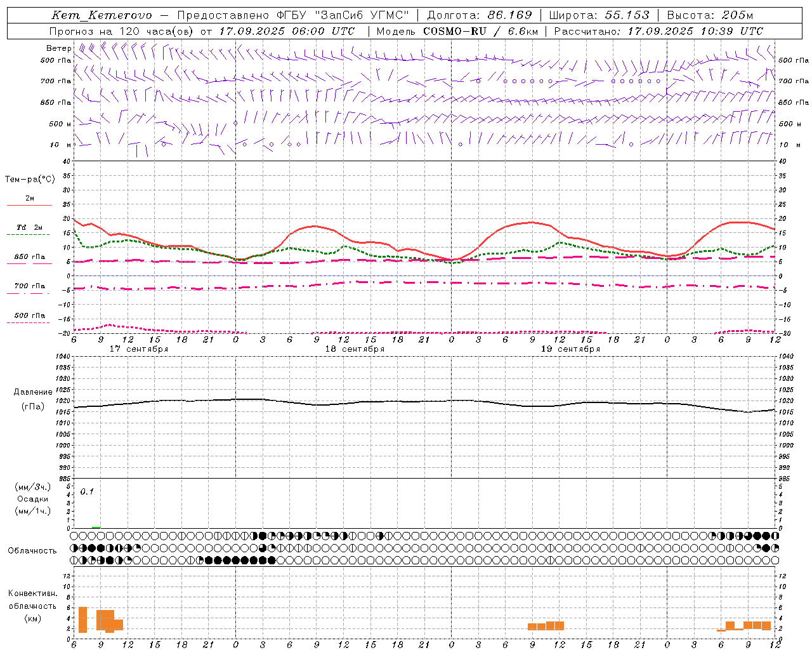Click the 17 сентября date label

[x=139, y=349]
